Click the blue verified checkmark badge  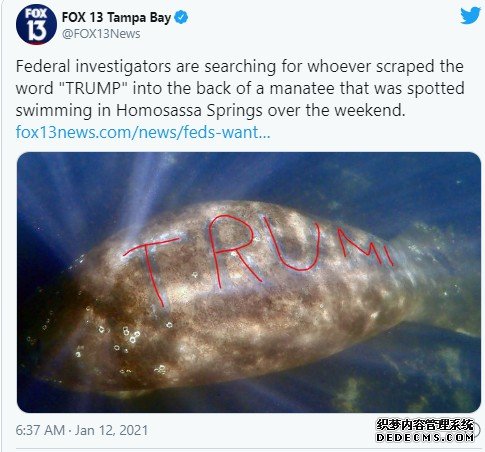181,17
